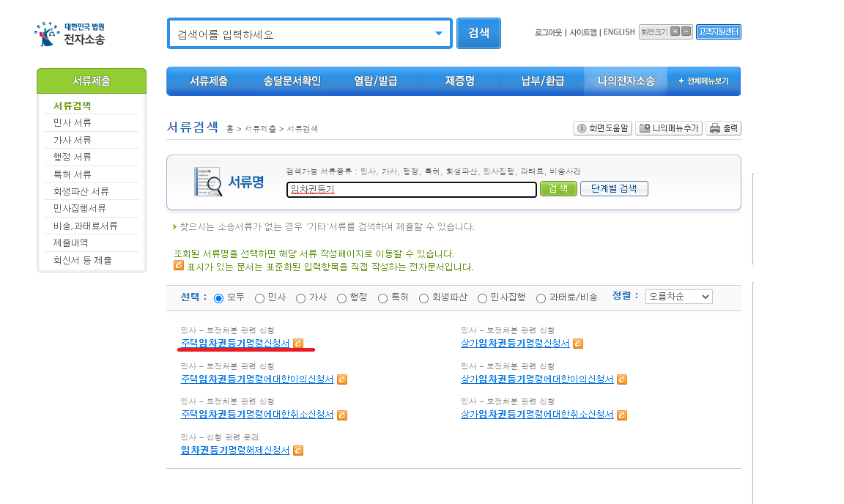The width and height of the screenshot is (844, 504).
Task: Open the 상가임차권등기명령신청서 link
Action: [x=515, y=343]
